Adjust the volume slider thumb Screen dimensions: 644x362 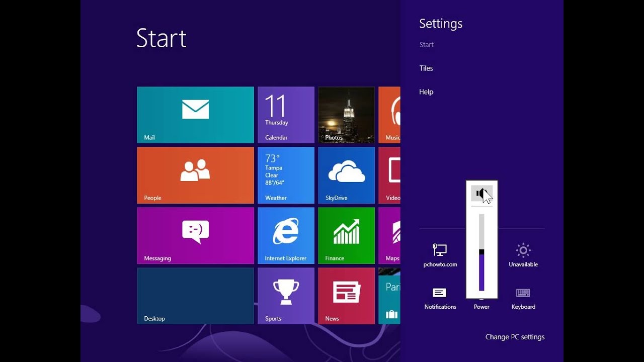click(x=481, y=251)
